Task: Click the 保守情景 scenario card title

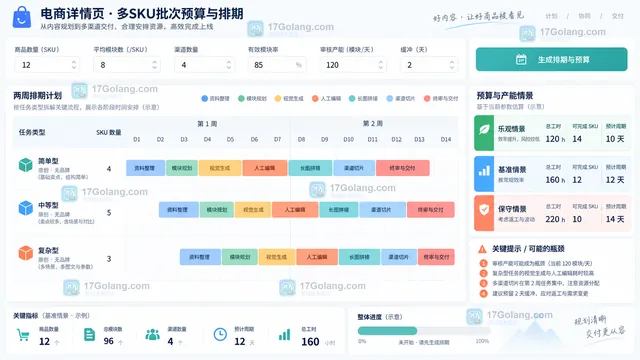Action: point(512,209)
